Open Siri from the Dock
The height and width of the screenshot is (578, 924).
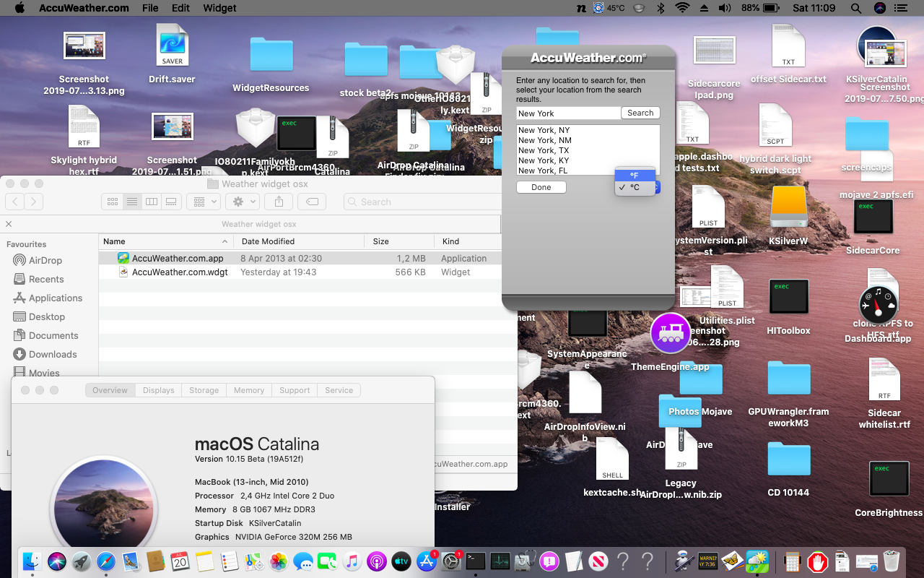point(57,561)
